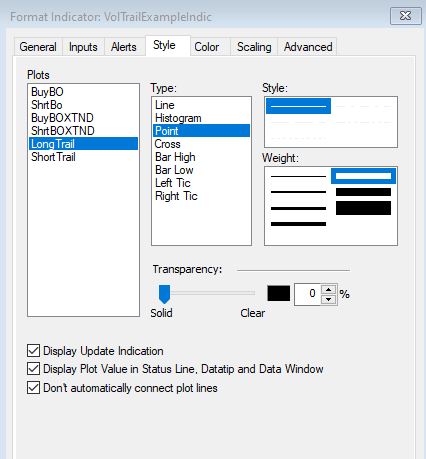Select the medium black bar weight
This screenshot has width=426, height=459.
363,192
